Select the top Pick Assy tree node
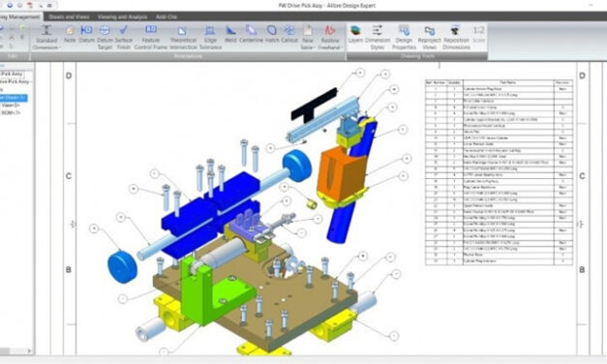Viewport: 607px width, 364px height. (x=12, y=74)
